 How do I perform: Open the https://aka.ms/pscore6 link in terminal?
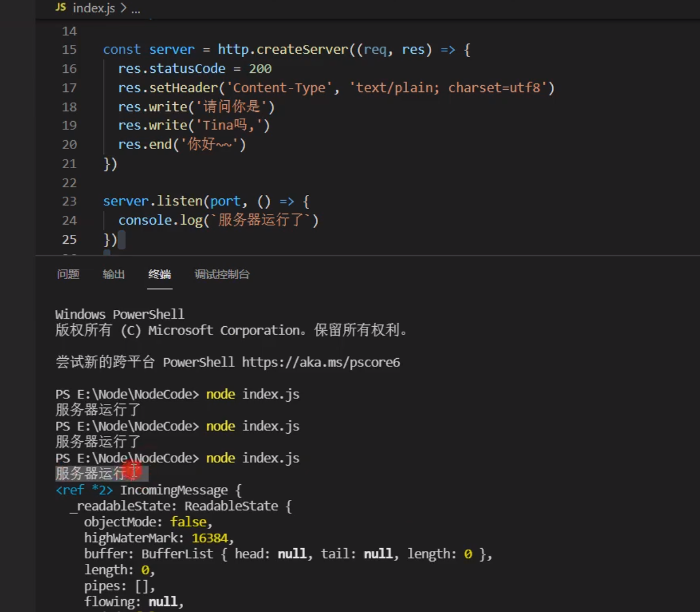click(x=321, y=362)
